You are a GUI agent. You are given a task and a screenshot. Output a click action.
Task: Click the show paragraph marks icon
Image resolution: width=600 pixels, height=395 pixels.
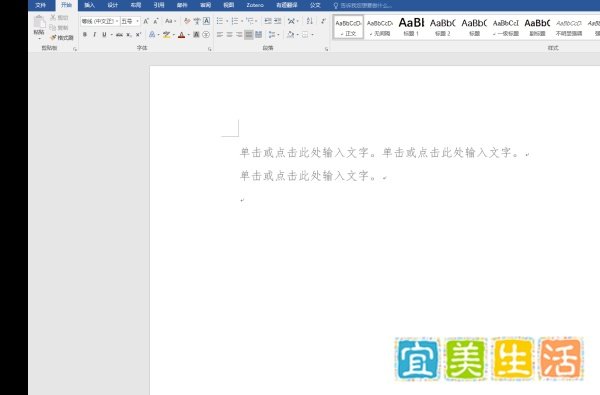323,21
